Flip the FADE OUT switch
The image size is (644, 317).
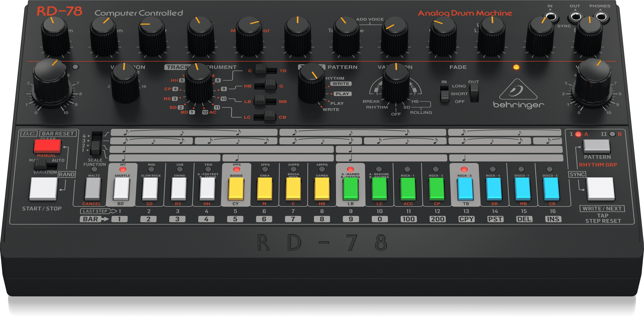474,93
